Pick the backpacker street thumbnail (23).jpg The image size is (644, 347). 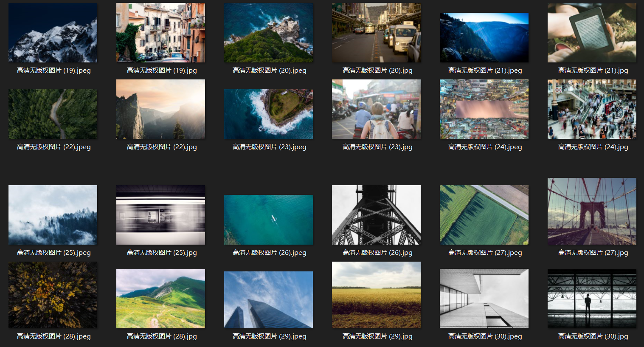point(376,109)
